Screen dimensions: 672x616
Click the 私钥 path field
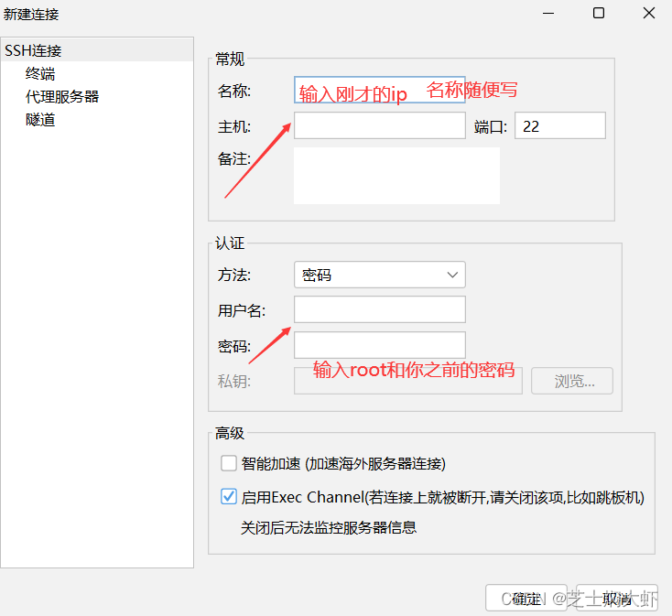tap(408, 381)
